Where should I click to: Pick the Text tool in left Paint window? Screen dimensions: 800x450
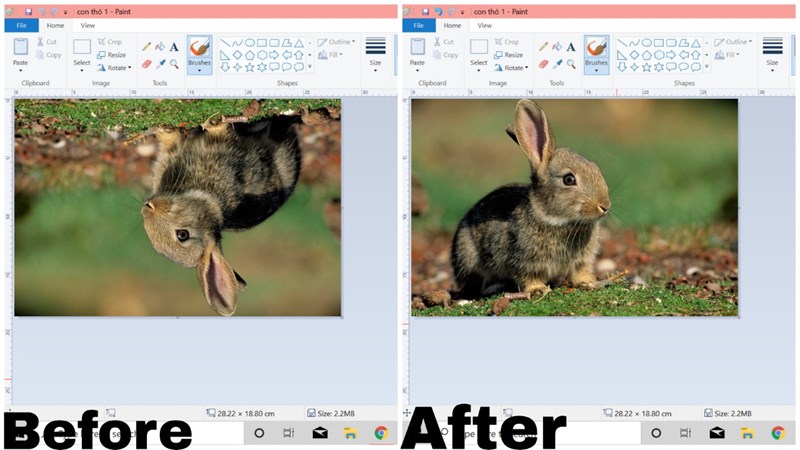(174, 46)
